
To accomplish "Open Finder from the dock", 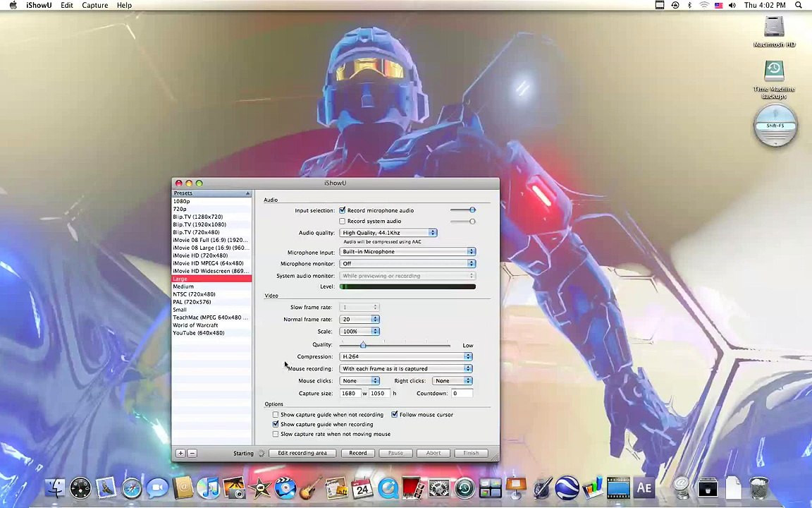I will (x=56, y=488).
